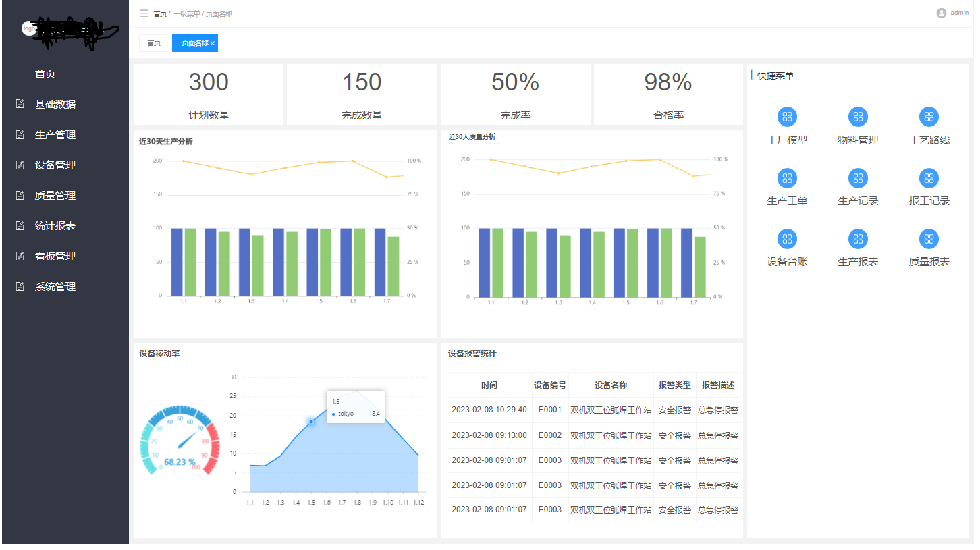Open the 物料管理 shortcut icon
The width and height of the screenshot is (980, 550).
(858, 117)
